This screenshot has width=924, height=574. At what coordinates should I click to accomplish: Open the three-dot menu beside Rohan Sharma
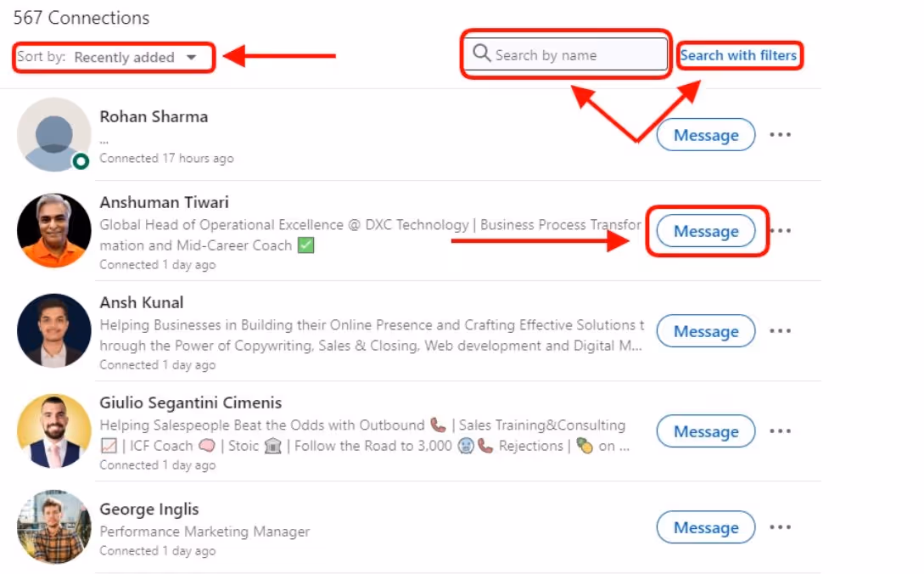point(780,134)
